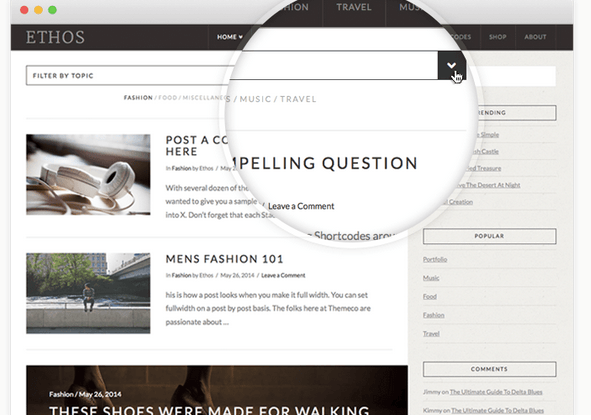Open the Travel link in Popular
The width and height of the screenshot is (591, 420).
pyautogui.click(x=431, y=334)
